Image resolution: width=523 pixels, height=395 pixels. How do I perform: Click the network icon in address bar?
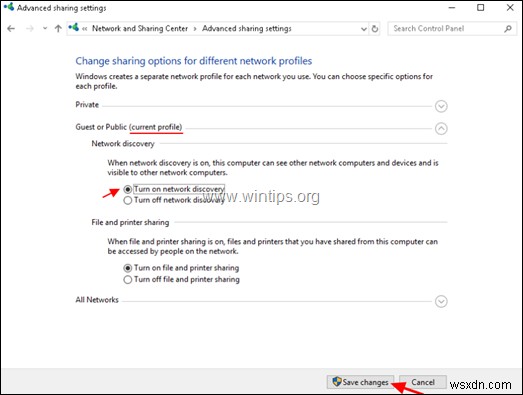[x=73, y=28]
